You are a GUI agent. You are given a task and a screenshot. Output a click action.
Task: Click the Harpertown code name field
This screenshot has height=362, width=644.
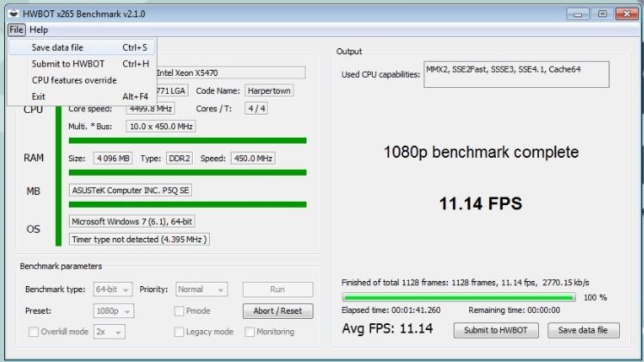coord(269,90)
